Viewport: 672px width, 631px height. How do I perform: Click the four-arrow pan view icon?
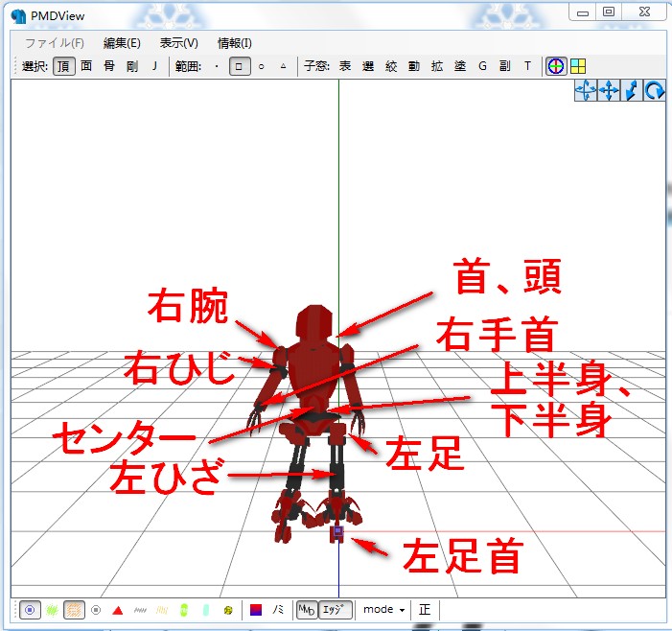click(609, 91)
